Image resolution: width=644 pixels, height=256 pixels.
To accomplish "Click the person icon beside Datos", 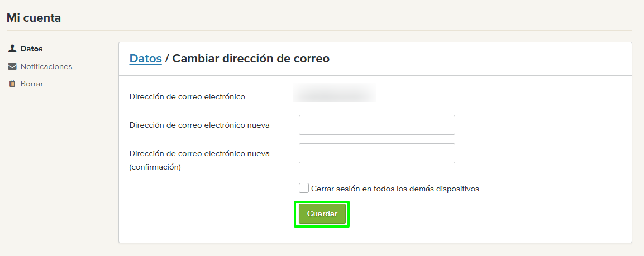I will [12, 49].
